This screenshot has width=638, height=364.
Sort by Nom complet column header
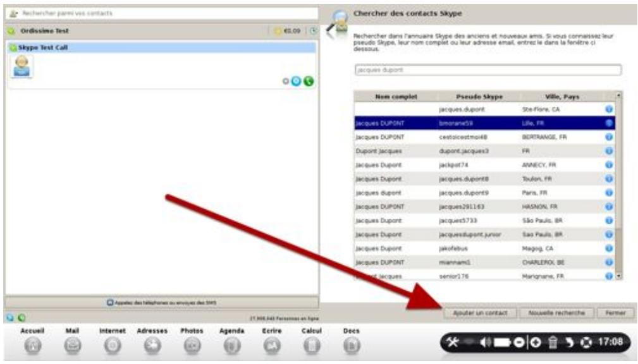396,97
